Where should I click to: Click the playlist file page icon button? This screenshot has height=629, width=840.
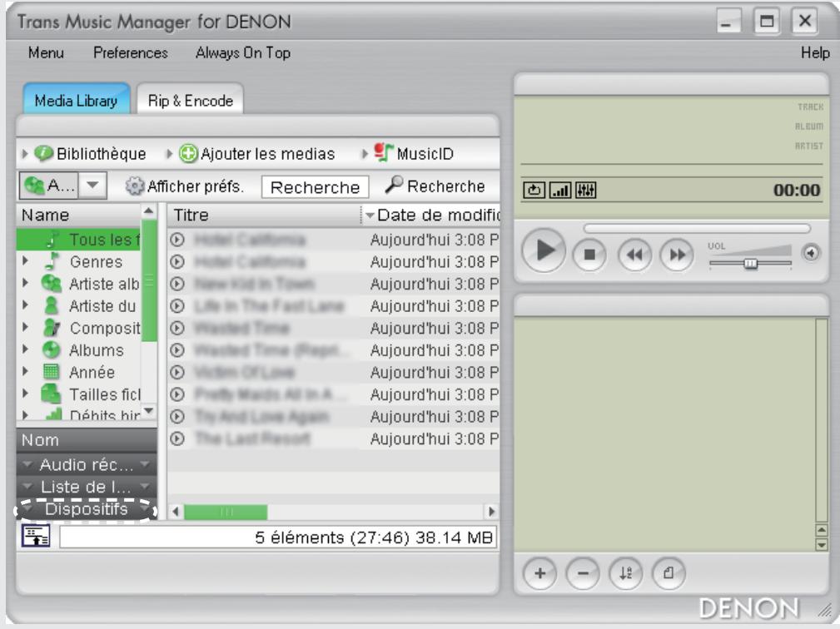(669, 573)
